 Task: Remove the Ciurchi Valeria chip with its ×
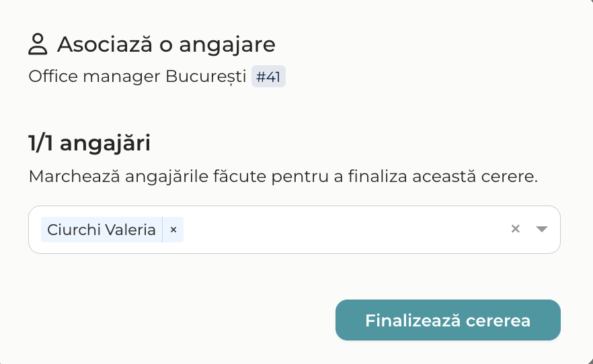pos(173,230)
